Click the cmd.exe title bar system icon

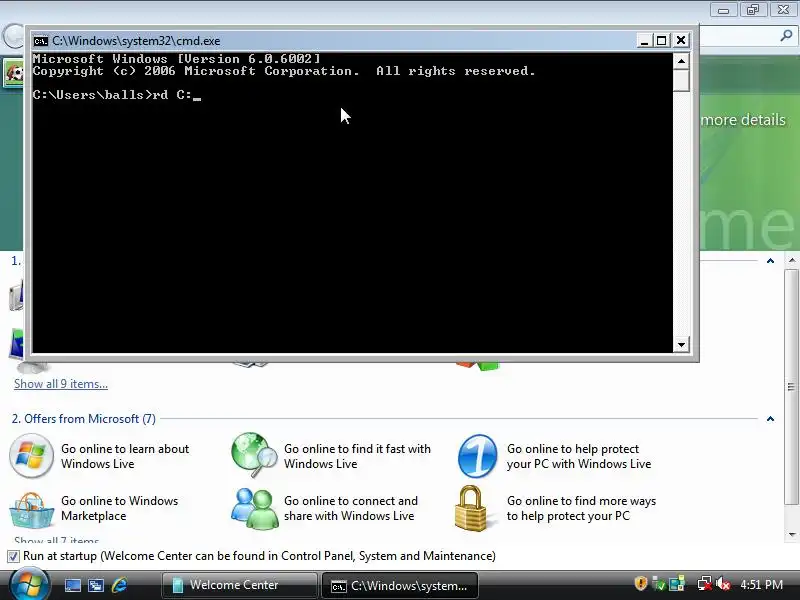(41, 41)
